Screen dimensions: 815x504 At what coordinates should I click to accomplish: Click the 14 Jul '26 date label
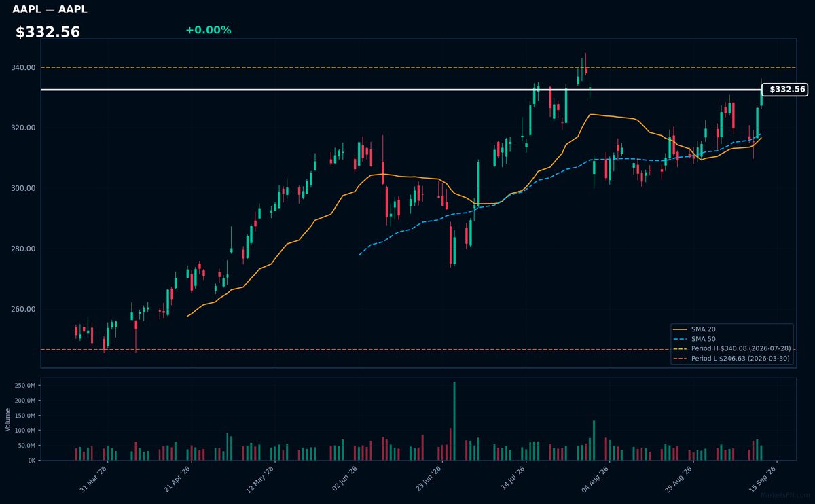click(x=511, y=480)
